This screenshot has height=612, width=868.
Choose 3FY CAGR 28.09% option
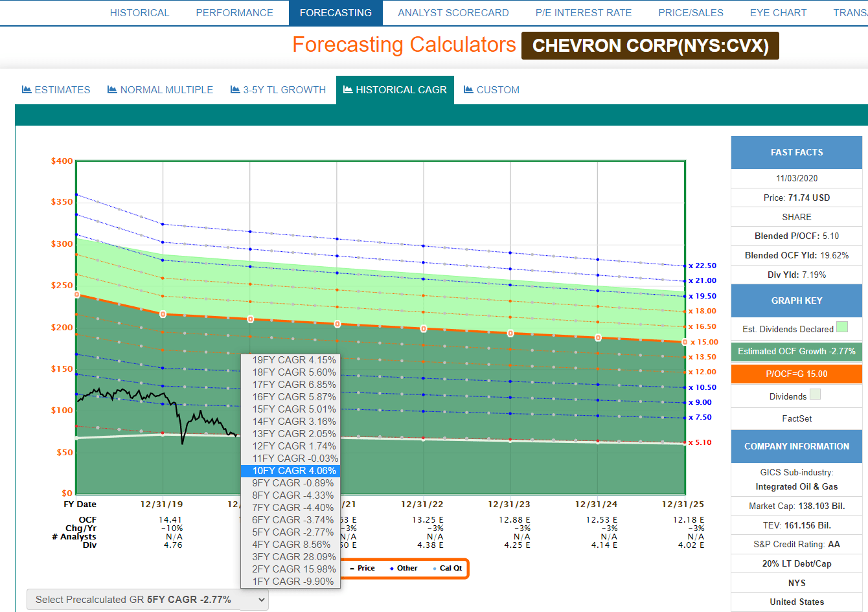click(290, 557)
